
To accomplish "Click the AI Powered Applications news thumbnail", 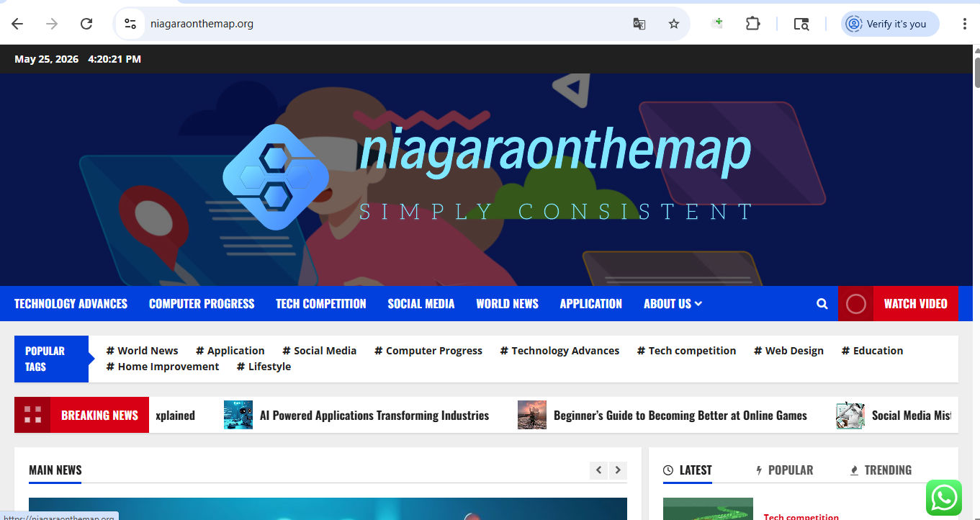I will click(x=238, y=415).
